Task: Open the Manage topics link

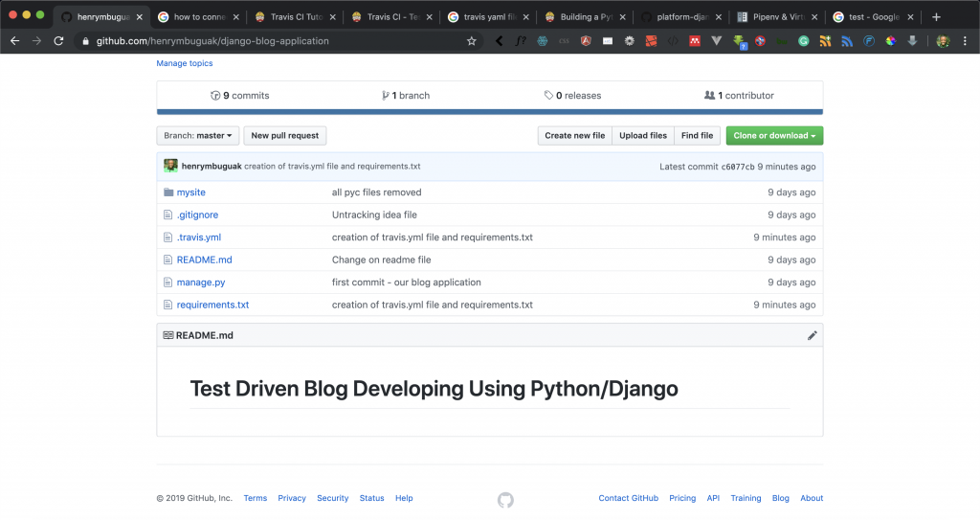Action: click(x=185, y=63)
